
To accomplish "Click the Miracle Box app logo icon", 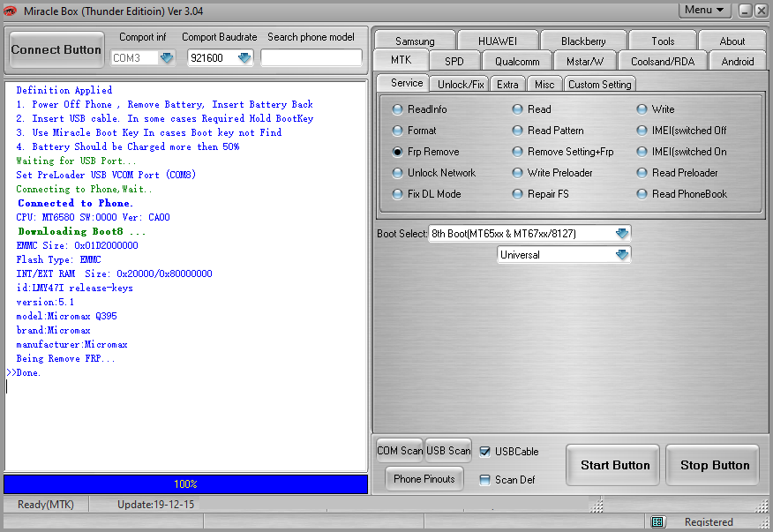I will 10,11.
